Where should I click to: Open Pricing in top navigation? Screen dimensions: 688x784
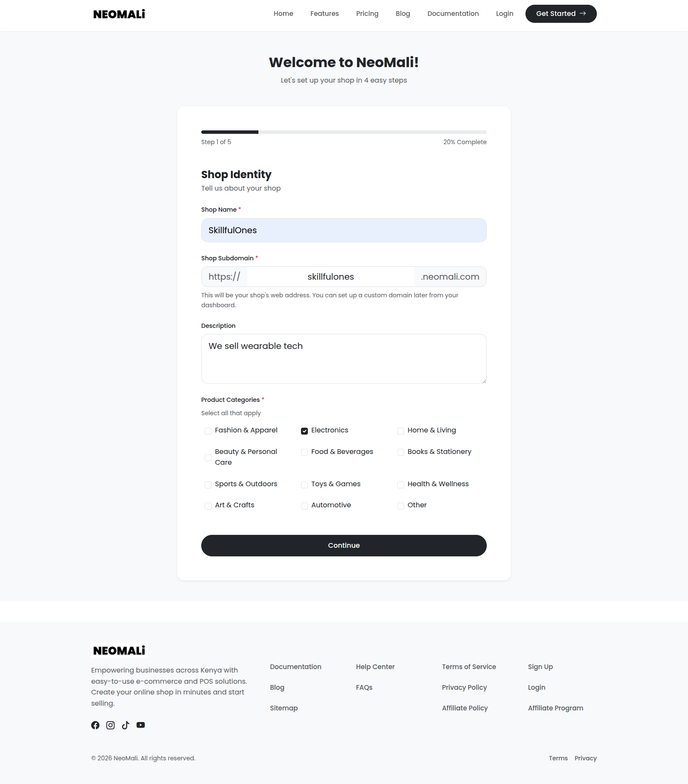click(x=367, y=14)
